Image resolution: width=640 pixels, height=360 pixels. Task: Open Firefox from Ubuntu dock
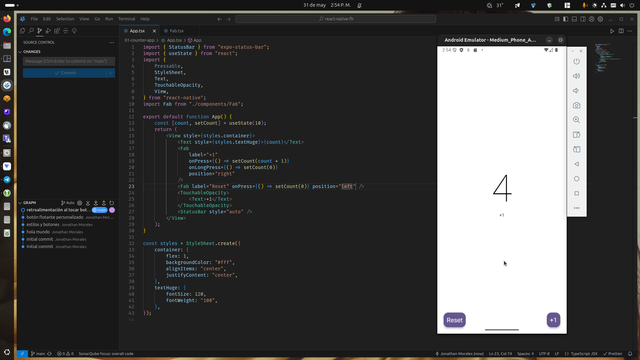(x=7, y=19)
